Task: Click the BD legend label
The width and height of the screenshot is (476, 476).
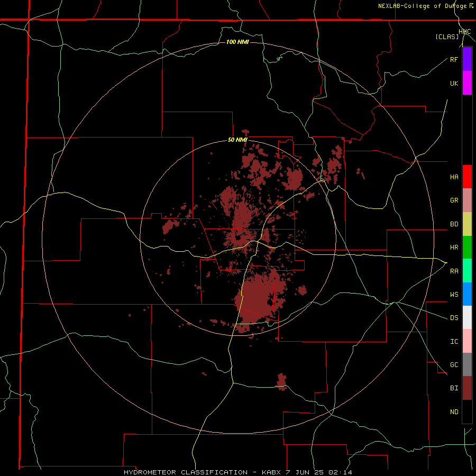Action: pos(454,224)
